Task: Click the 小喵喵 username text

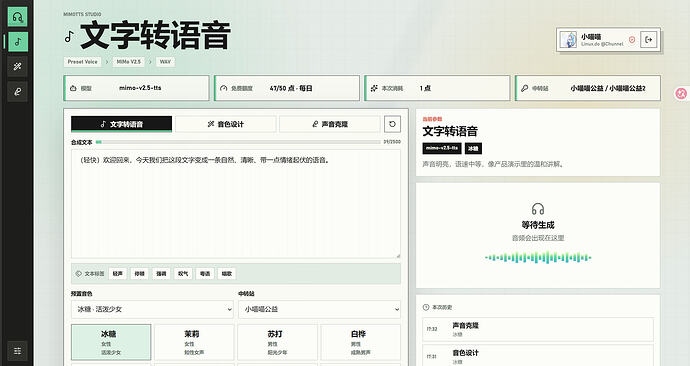Action: click(x=591, y=37)
